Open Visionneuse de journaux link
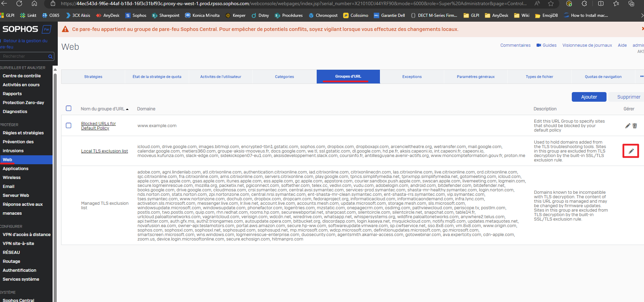Image resolution: width=644 pixels, height=302 pixels. tap(587, 45)
